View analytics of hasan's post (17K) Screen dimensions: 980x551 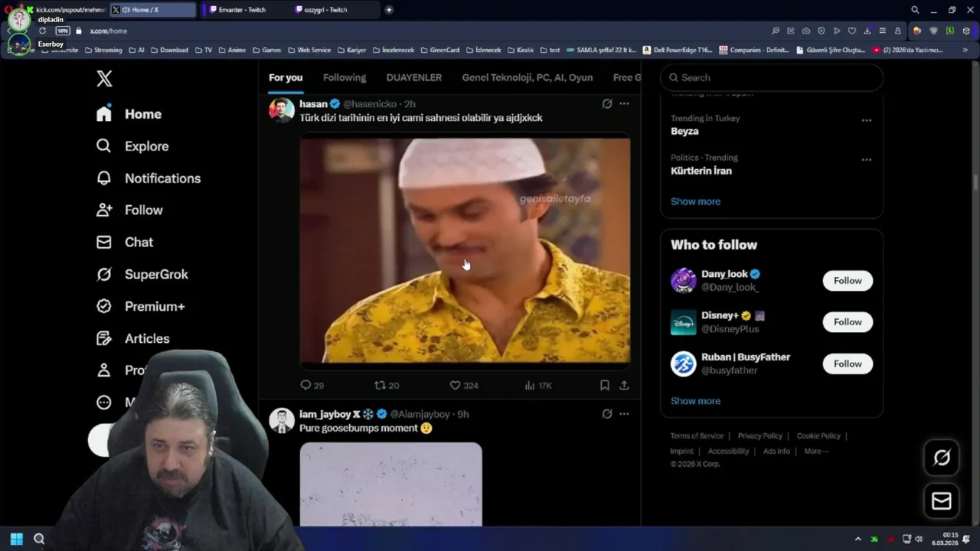pos(538,386)
